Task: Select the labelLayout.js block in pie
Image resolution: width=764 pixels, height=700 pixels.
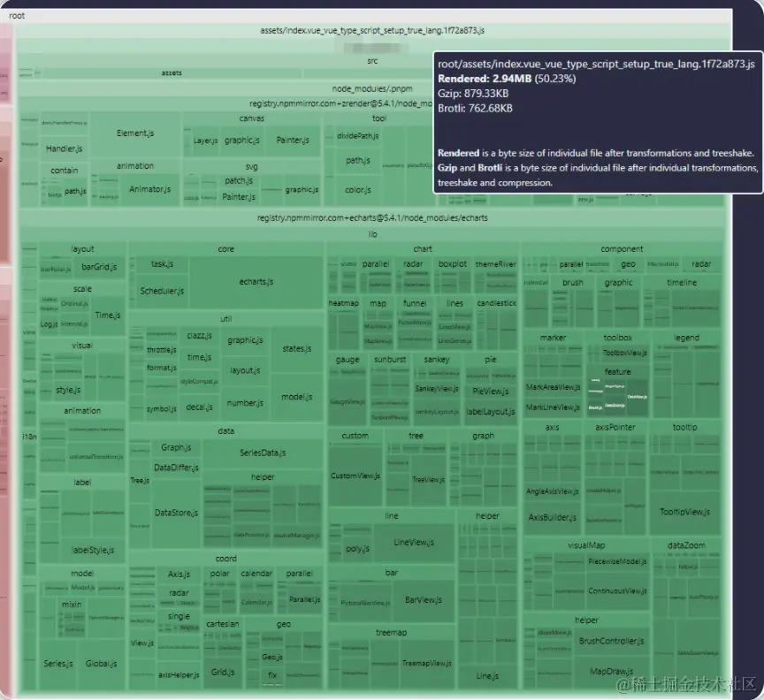Action: [490, 412]
